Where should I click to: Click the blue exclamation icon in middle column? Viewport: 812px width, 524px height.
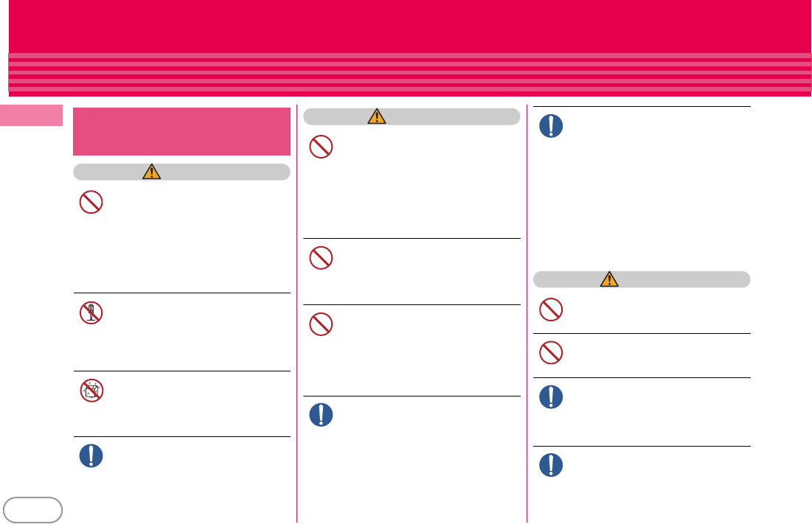coord(321,414)
